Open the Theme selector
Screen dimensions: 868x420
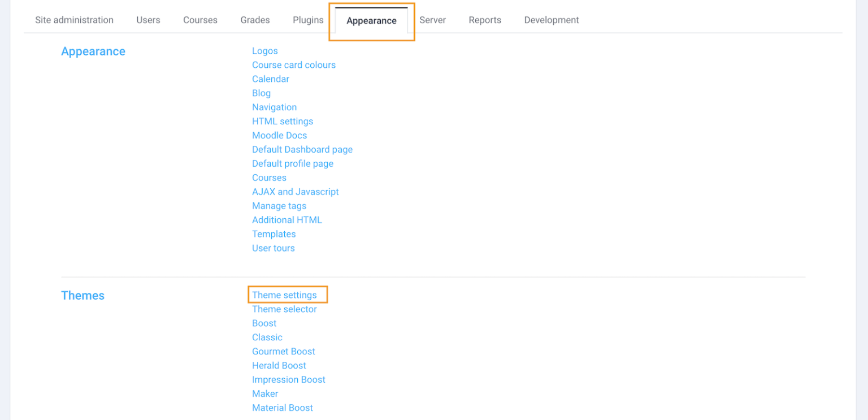tap(284, 309)
